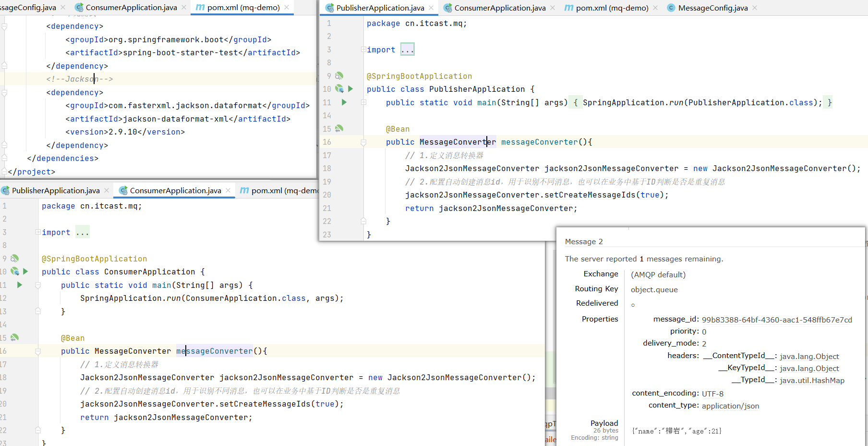Click java.util.HashMap __TypeId__ header value

pos(812,381)
